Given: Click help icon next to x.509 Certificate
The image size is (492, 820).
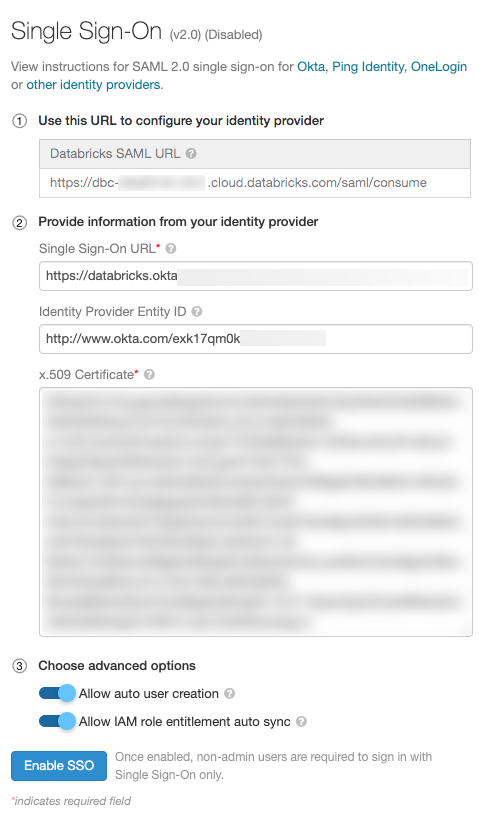Looking at the screenshot, I should (149, 374).
